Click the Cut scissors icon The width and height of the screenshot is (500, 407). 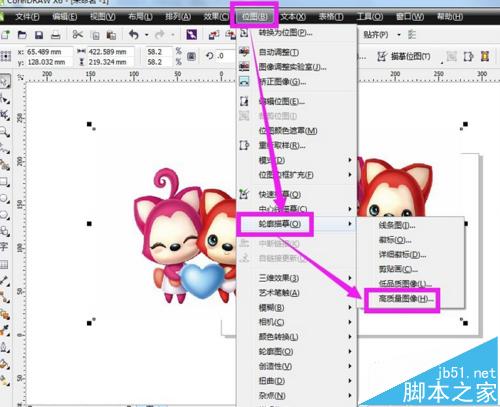pyautogui.click(x=78, y=34)
